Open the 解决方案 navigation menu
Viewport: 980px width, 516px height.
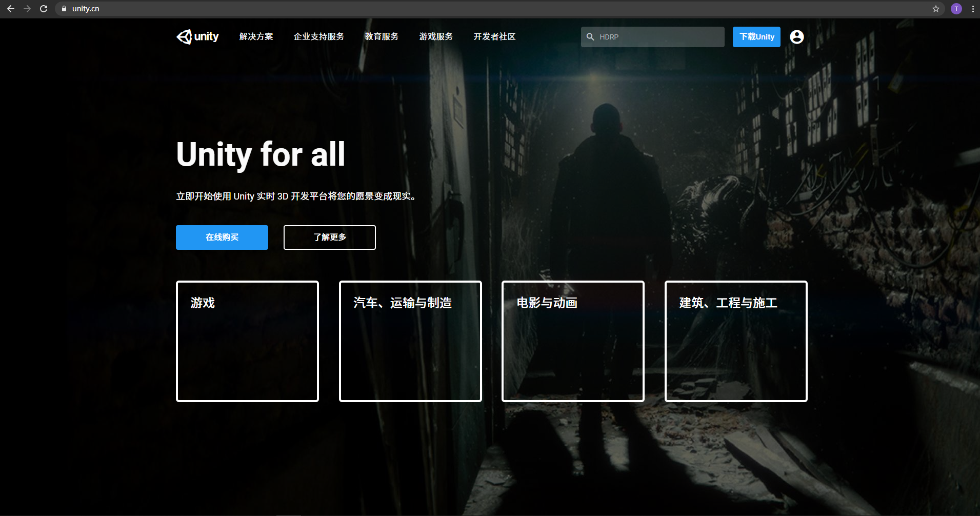pos(256,36)
